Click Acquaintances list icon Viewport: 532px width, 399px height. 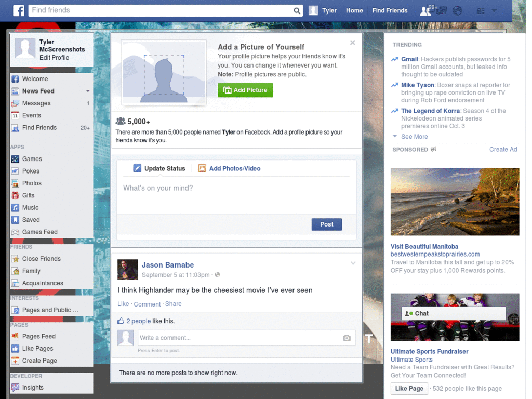(x=15, y=283)
